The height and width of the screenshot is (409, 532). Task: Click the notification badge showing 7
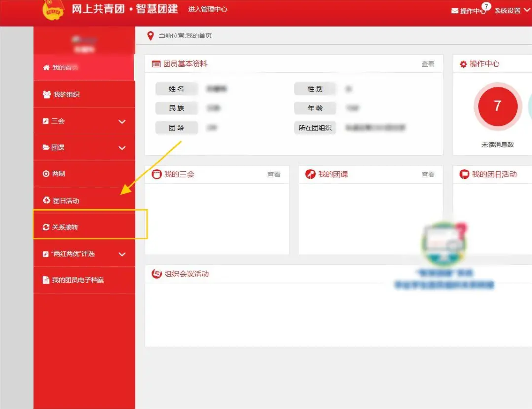486,6
